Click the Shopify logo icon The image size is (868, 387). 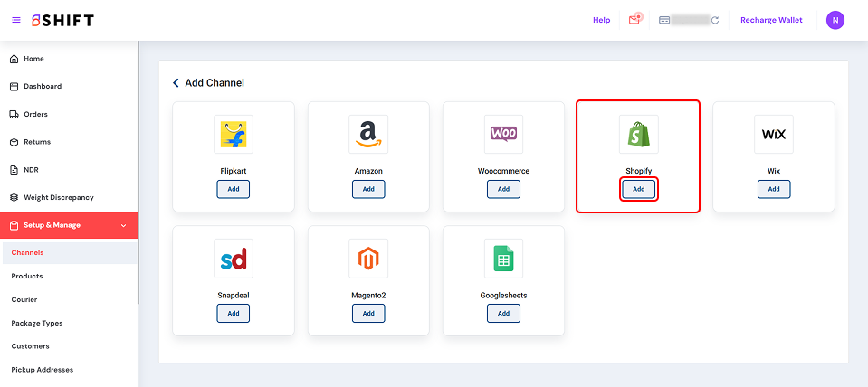(x=638, y=134)
